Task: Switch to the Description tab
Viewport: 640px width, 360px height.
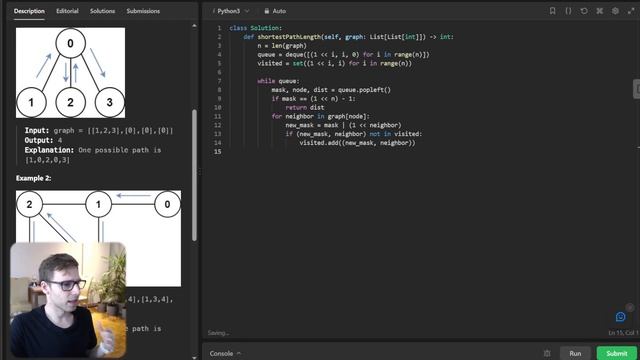Action: click(x=29, y=11)
